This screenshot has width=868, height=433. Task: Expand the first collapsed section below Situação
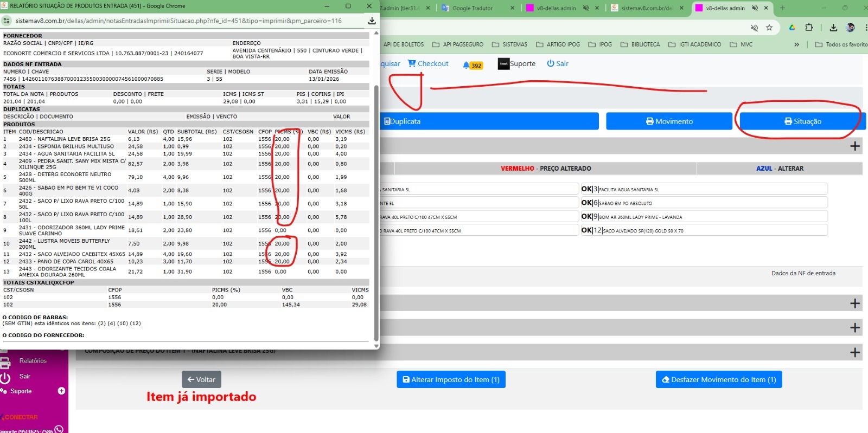(x=855, y=146)
